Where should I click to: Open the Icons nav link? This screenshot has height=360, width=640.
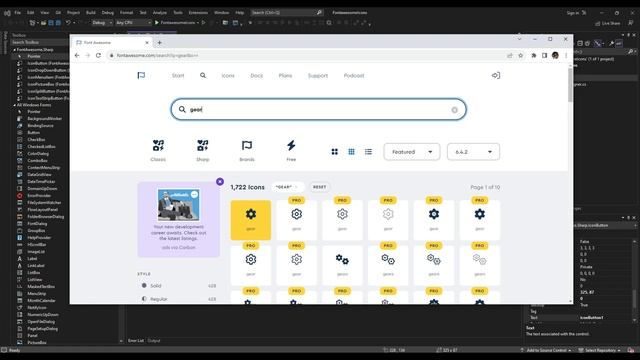point(228,76)
